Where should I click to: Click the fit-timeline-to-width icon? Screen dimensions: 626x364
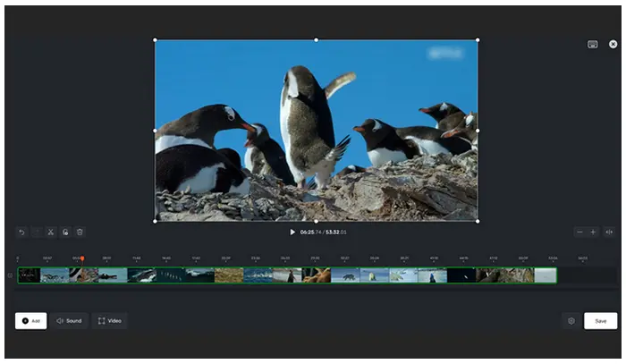(609, 232)
